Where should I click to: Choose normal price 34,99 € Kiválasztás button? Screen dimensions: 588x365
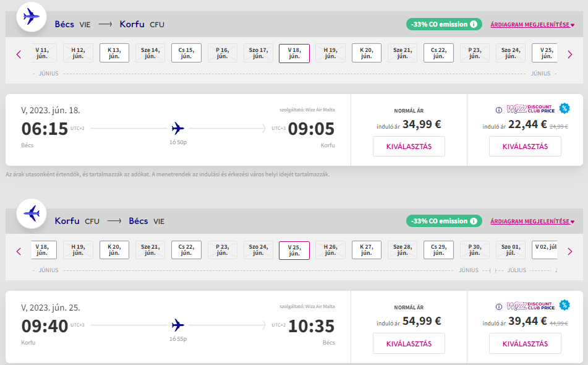(409, 147)
